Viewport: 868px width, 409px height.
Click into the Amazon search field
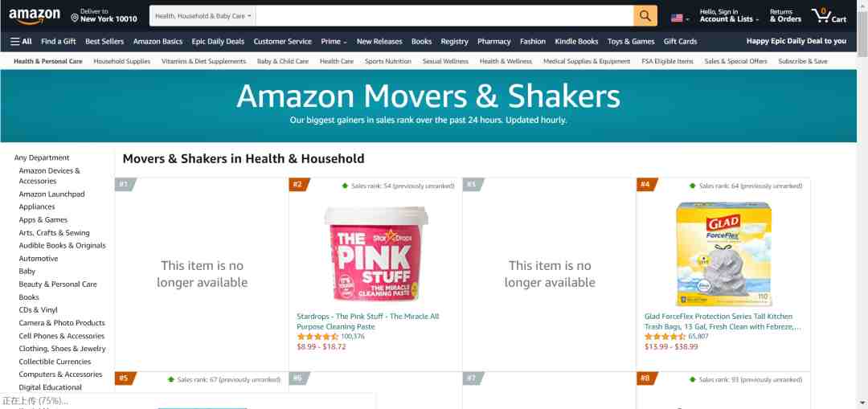tap(444, 16)
